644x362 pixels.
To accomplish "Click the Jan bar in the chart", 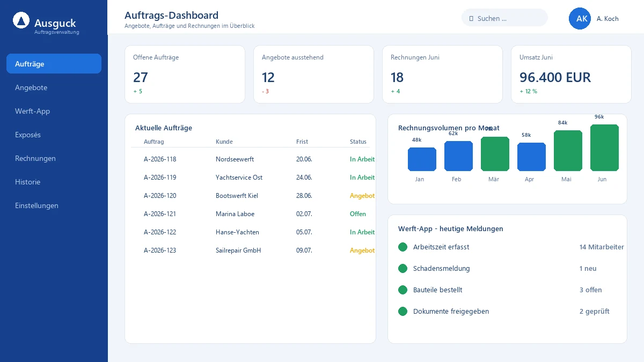I will click(422, 159).
